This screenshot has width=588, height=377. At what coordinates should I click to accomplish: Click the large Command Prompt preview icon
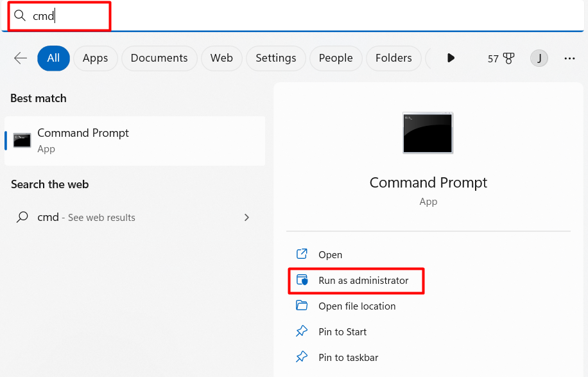(428, 133)
